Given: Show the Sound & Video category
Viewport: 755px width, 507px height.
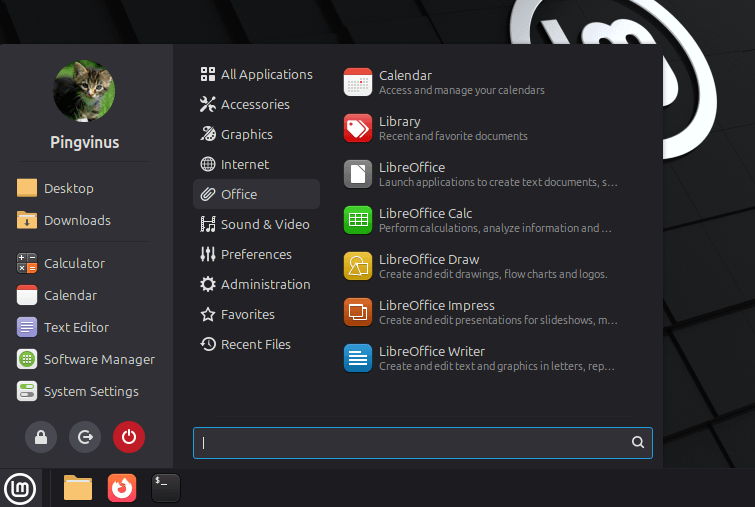Looking at the screenshot, I should (x=264, y=224).
